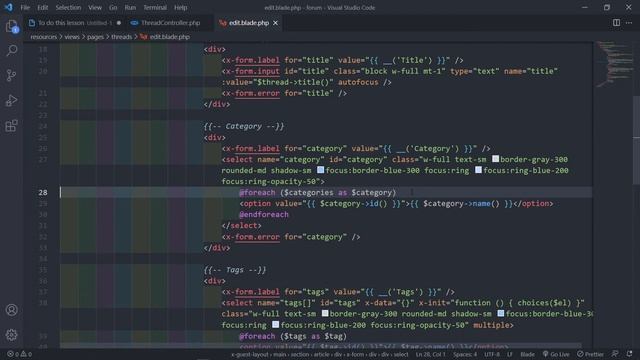Click the views breadcrumb
This screenshot has width=640, height=360.
click(72, 37)
